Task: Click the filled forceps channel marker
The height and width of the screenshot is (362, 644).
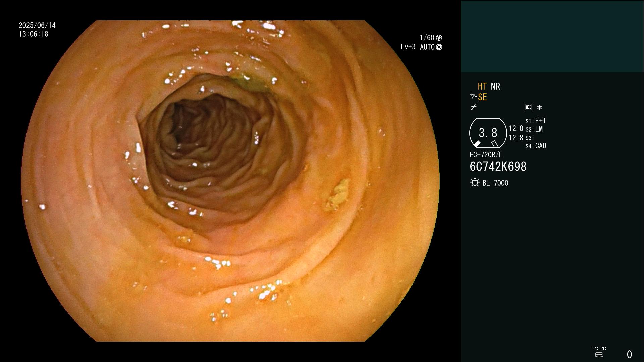Action: pos(477,144)
